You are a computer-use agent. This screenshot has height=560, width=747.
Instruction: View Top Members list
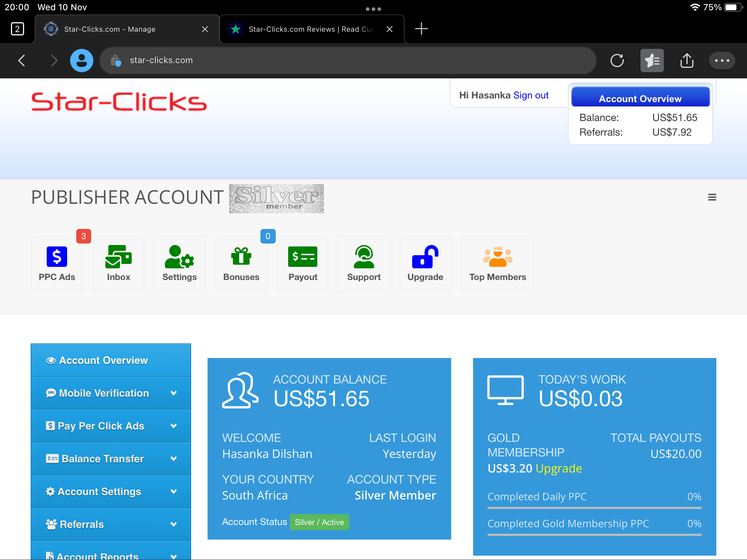click(x=498, y=263)
